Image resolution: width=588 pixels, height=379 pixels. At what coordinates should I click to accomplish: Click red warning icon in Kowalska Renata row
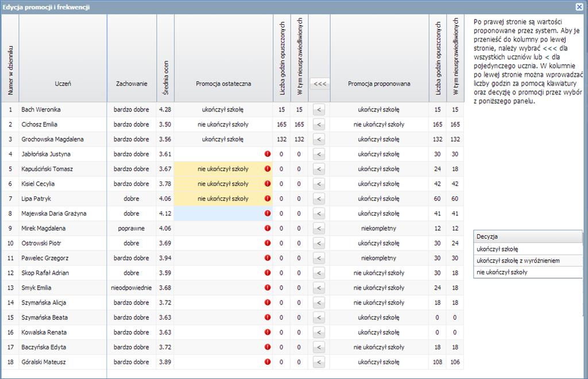(268, 332)
